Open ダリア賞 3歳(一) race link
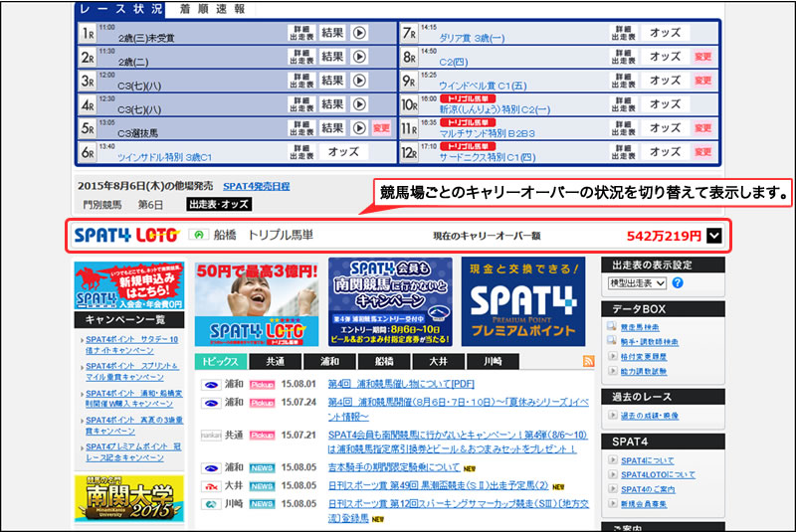The height and width of the screenshot is (532, 796). click(472, 38)
